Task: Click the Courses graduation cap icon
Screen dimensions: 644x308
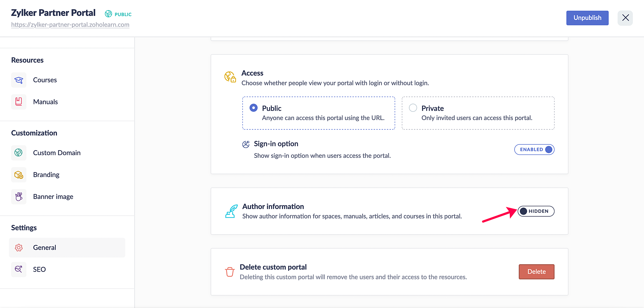Action: (19, 80)
